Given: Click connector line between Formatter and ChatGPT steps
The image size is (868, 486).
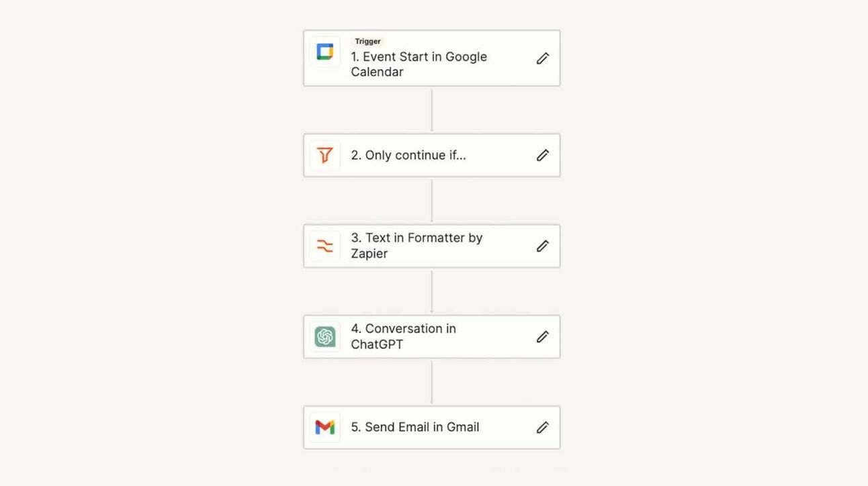Looking at the screenshot, I should click(x=431, y=291).
